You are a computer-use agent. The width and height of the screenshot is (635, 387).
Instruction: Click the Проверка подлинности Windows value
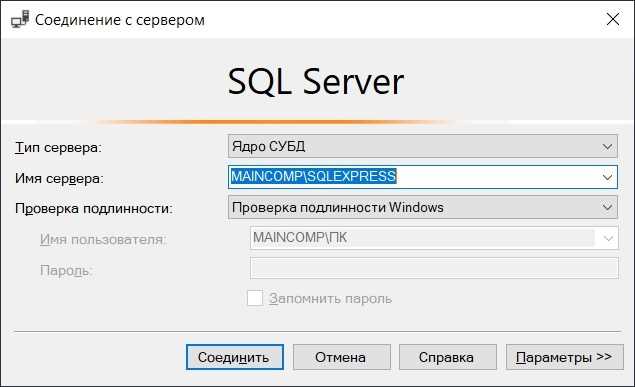click(x=338, y=207)
